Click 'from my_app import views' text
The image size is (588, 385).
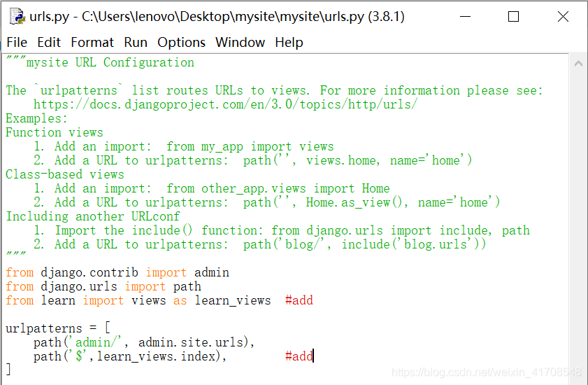(250, 146)
